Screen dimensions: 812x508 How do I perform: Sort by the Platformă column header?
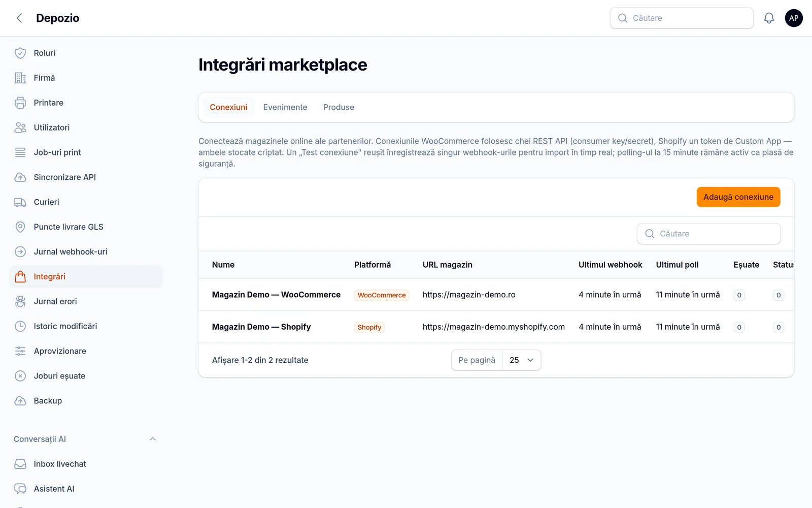[x=373, y=265]
